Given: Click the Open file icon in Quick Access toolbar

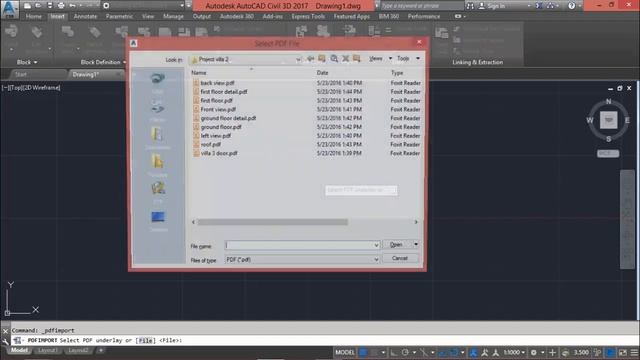Looking at the screenshot, I should [38, 6].
